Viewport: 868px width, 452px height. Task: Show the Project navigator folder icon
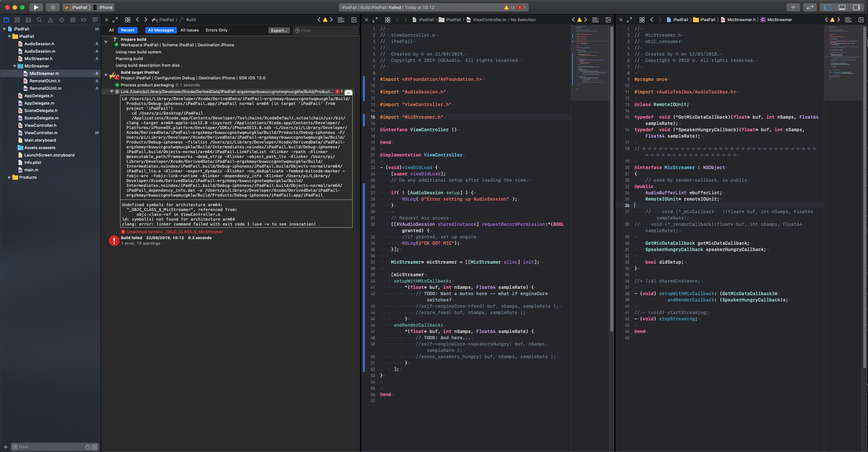tap(6, 20)
